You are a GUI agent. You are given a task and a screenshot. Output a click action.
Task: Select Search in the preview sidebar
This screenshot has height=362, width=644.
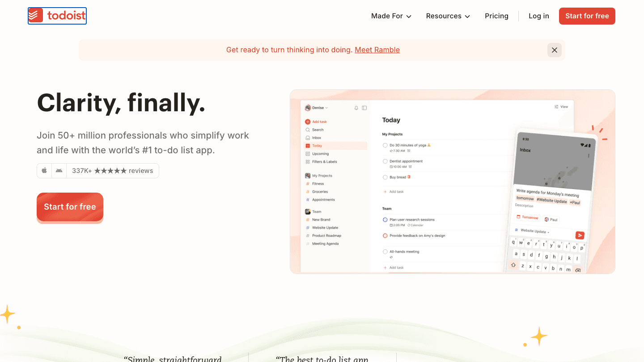click(x=314, y=130)
